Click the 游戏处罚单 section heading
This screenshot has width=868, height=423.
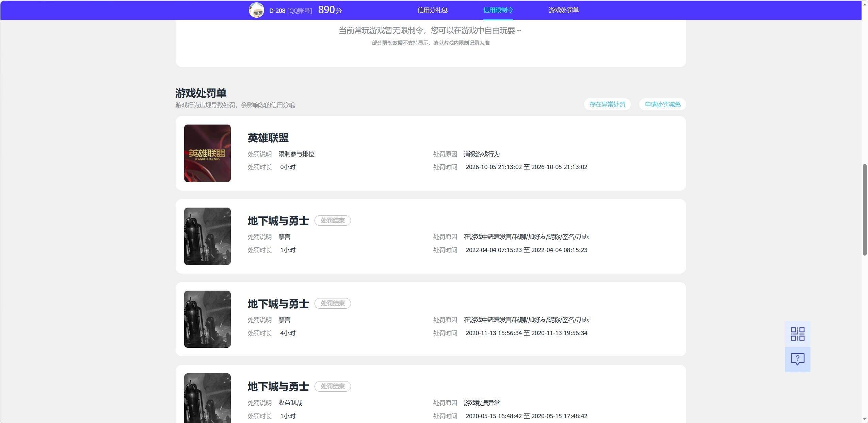pos(201,93)
